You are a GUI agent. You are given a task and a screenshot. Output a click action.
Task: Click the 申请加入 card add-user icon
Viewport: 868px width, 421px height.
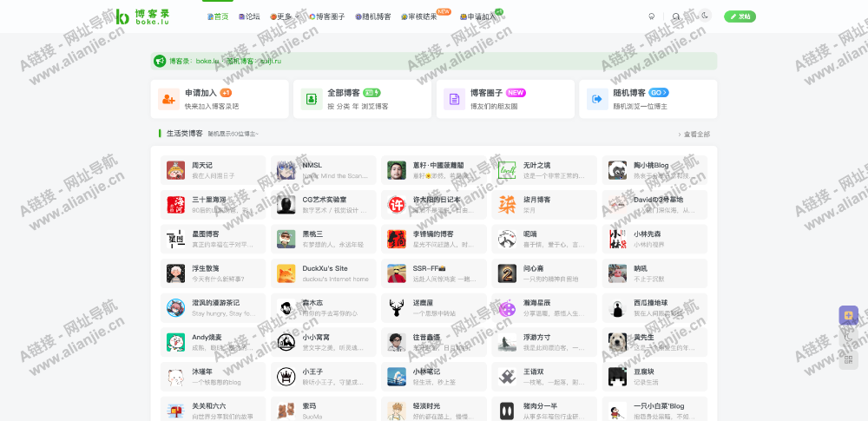[x=169, y=99]
